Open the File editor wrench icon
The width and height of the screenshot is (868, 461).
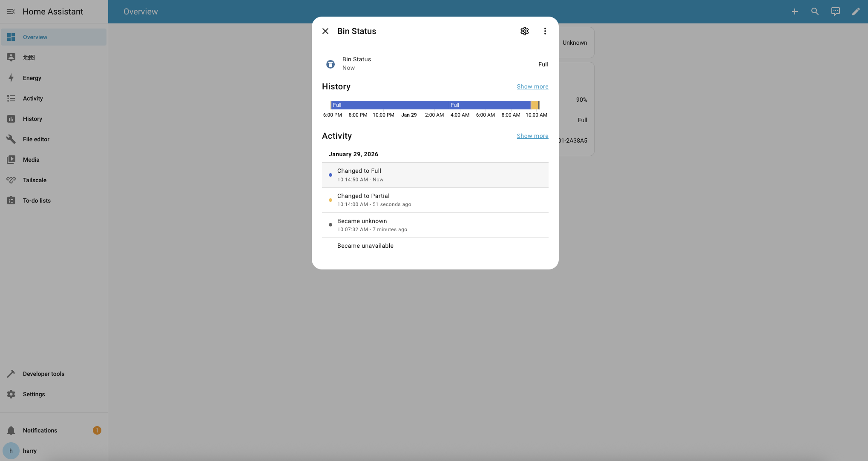pos(11,139)
